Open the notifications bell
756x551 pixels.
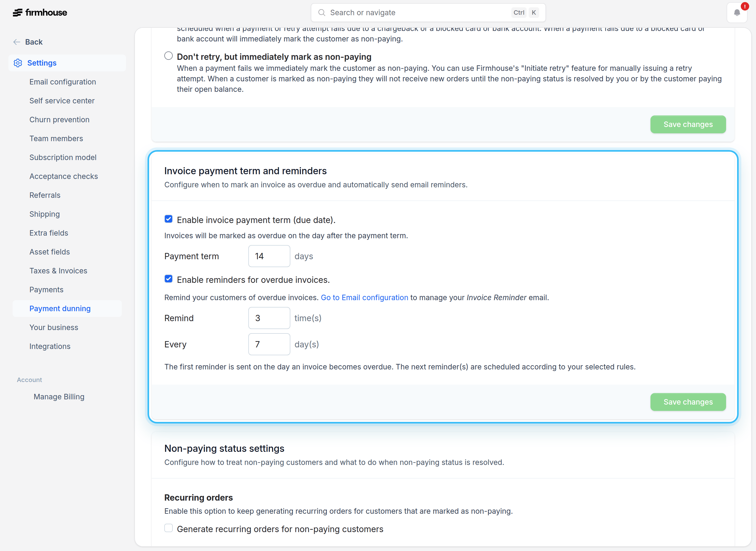point(737,13)
